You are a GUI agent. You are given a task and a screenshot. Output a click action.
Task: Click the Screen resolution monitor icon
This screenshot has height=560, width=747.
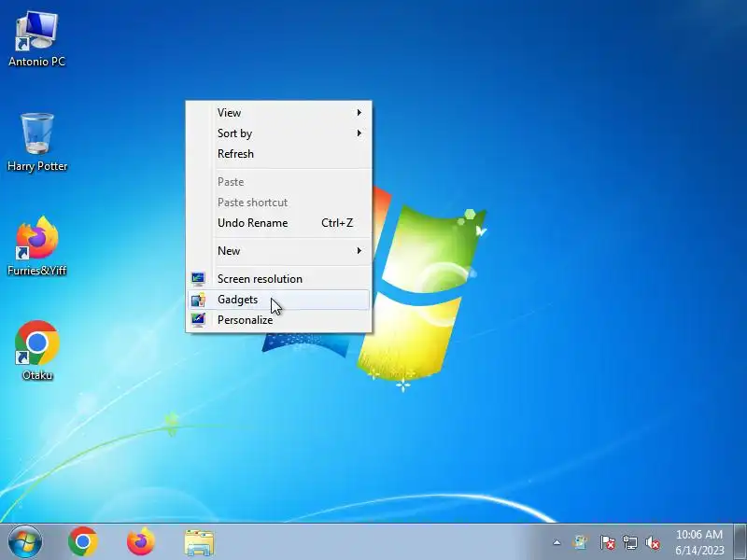click(198, 278)
